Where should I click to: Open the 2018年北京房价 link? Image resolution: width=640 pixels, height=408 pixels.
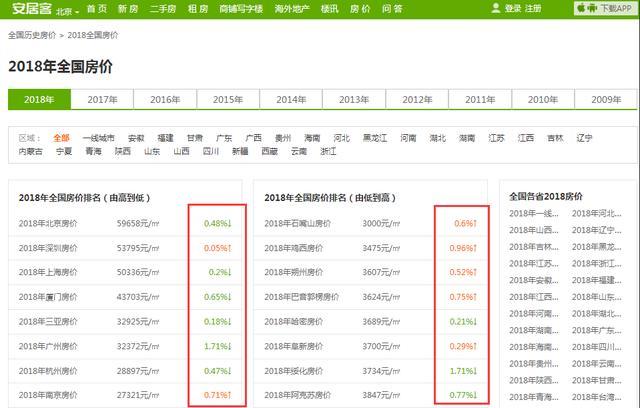(x=48, y=224)
